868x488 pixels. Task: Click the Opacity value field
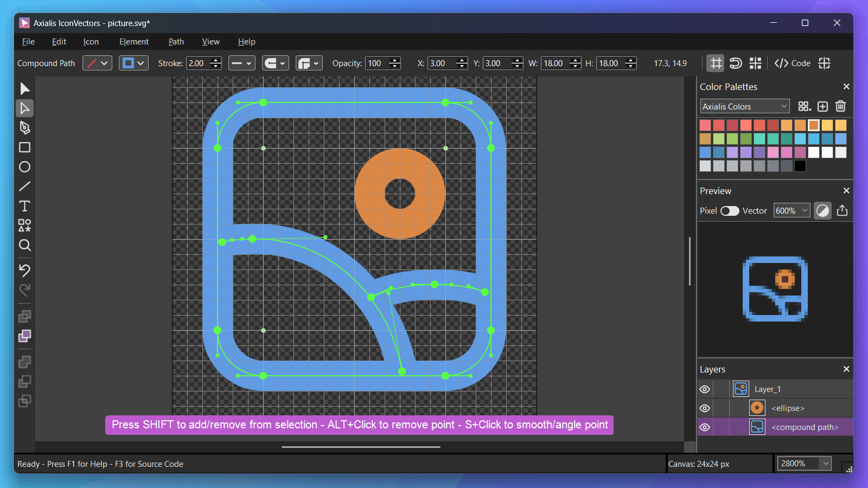(x=378, y=63)
